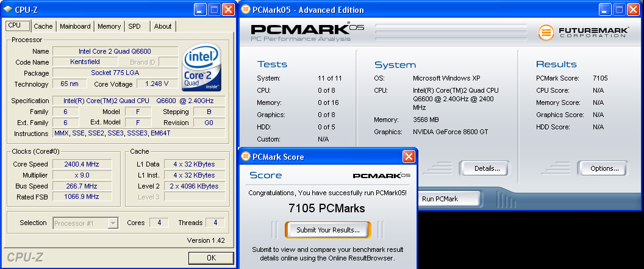
Task: Click the PCMark05 title bar icon
Action: [x=246, y=9]
